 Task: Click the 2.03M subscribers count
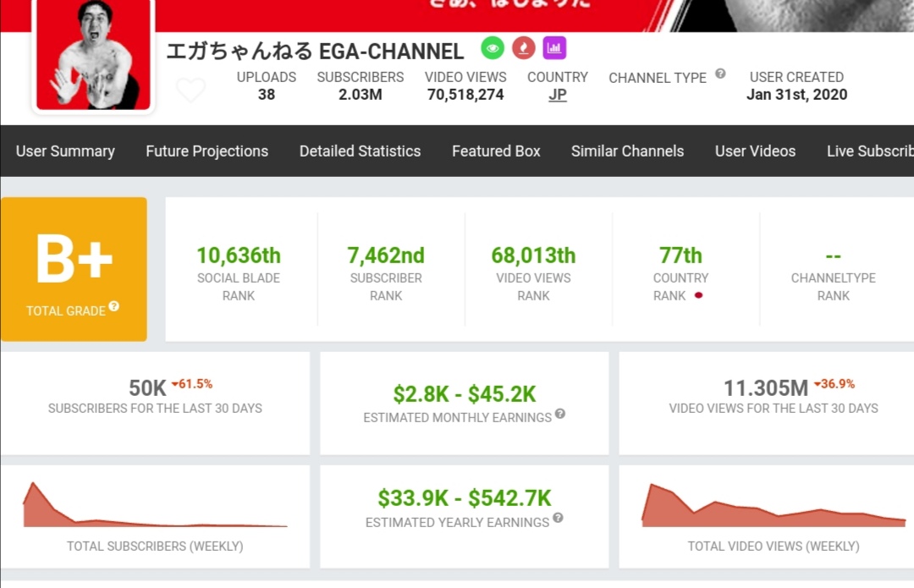[361, 95]
